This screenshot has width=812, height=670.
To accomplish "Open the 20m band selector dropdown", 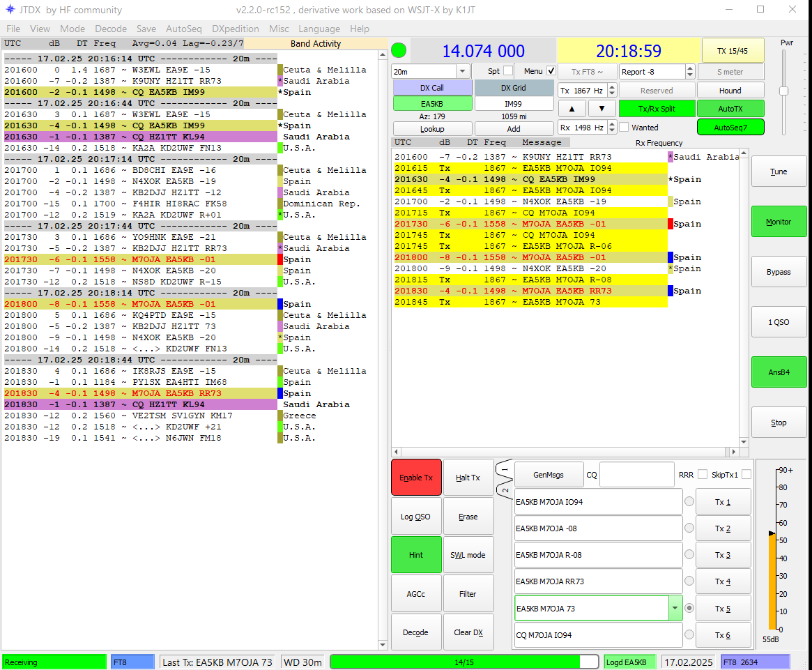I will pos(461,71).
